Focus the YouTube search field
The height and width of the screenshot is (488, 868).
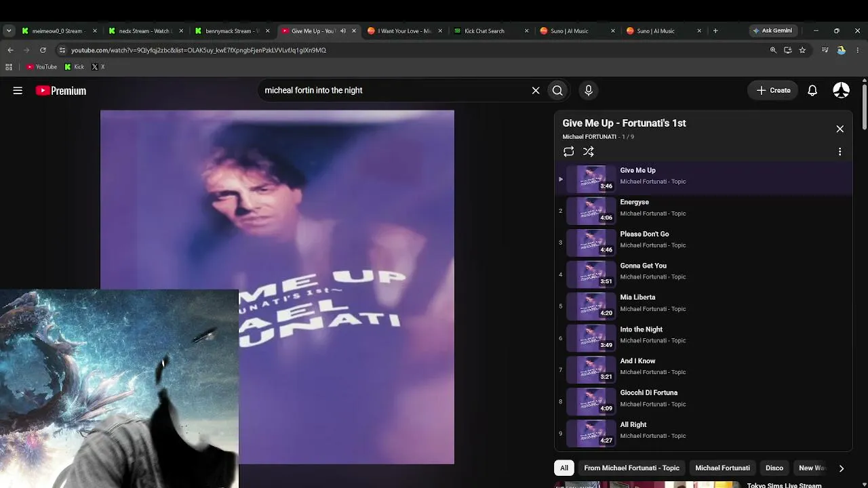click(x=393, y=90)
